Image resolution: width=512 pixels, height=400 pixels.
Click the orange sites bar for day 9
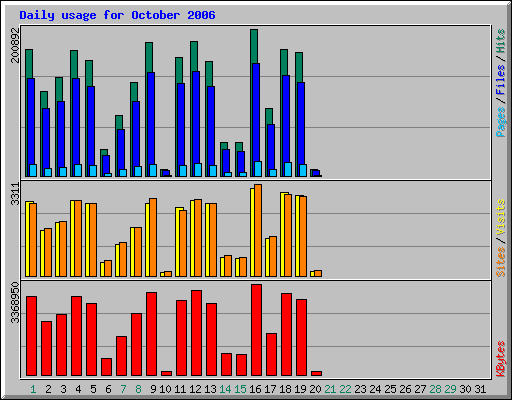(153, 237)
